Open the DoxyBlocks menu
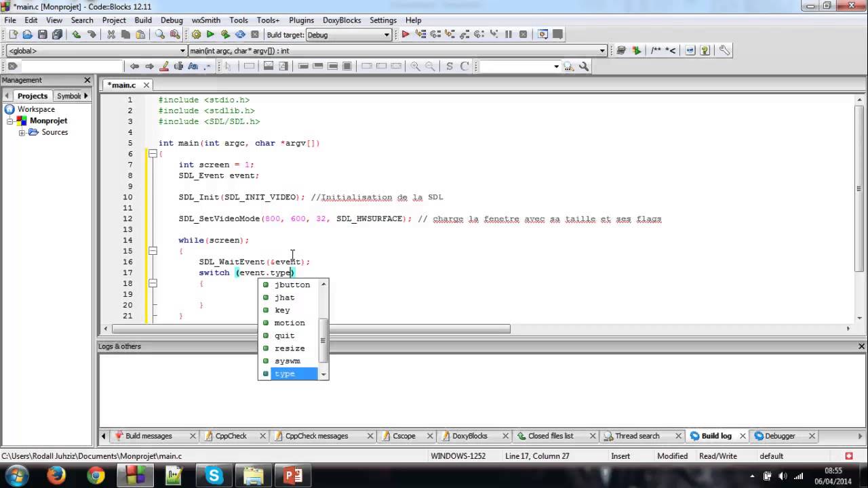Viewport: 868px width, 488px height. (341, 20)
